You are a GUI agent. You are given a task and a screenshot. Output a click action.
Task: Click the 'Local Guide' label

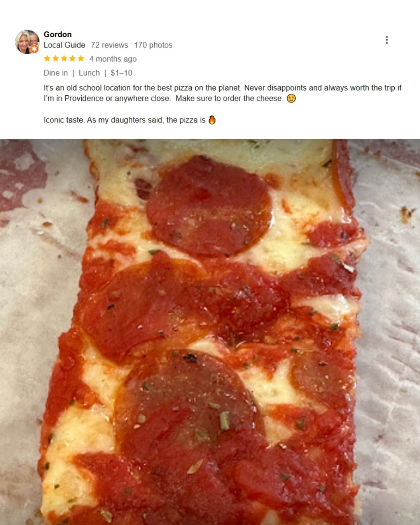pyautogui.click(x=64, y=45)
